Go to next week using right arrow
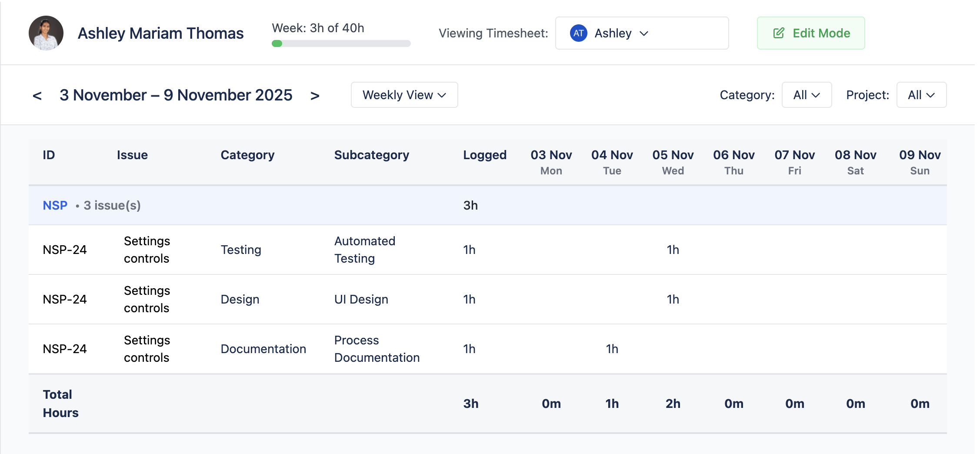 (x=315, y=96)
